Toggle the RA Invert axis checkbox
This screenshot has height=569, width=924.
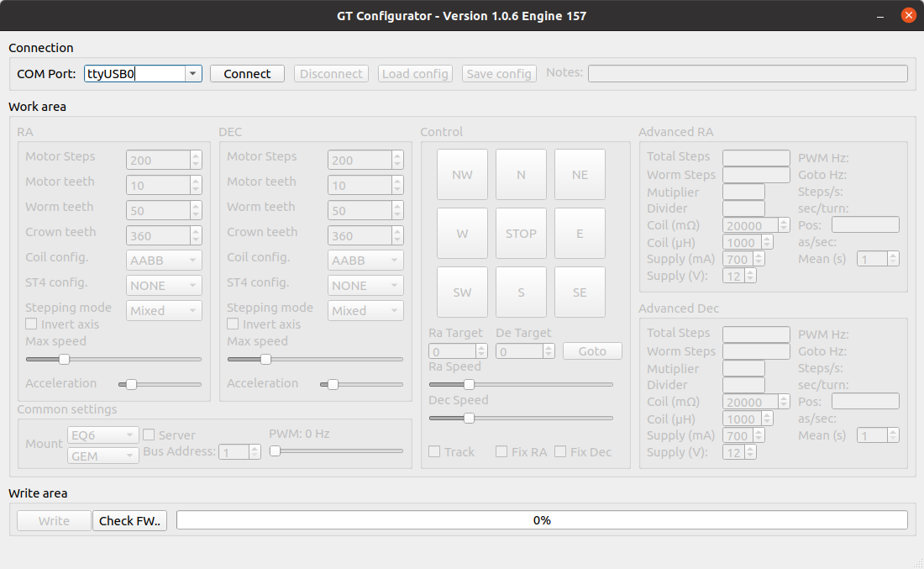31,324
